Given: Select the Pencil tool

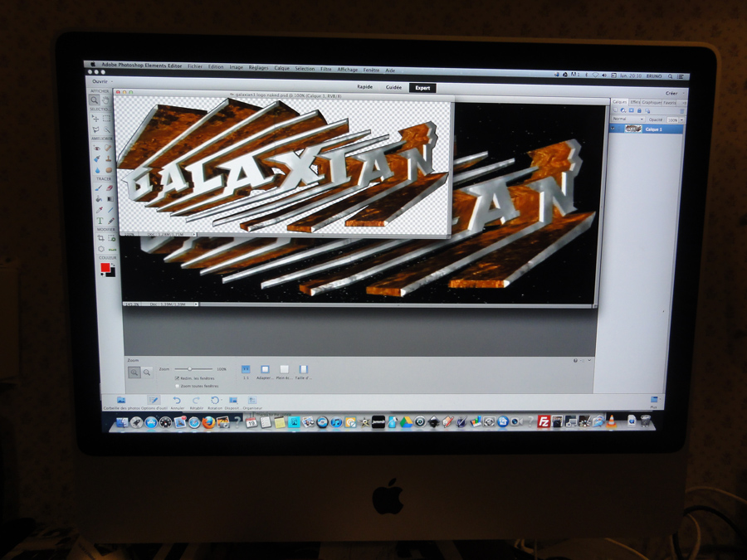Looking at the screenshot, I should tap(111, 221).
